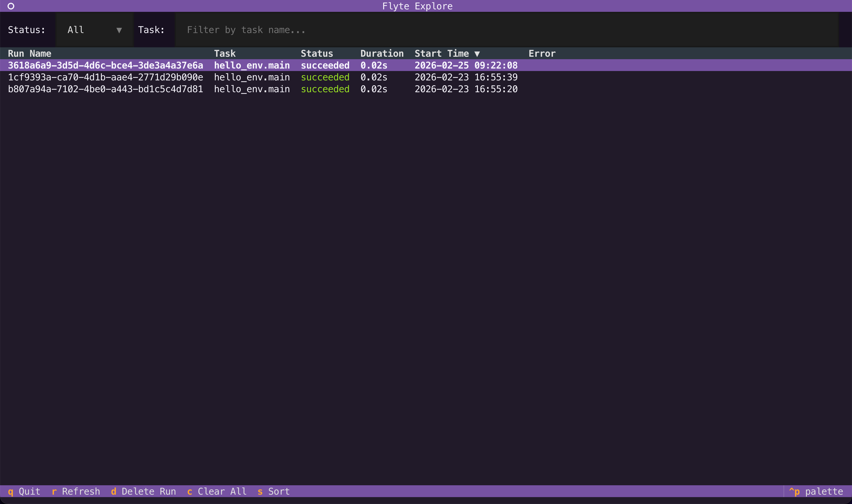Image resolution: width=852 pixels, height=504 pixels.
Task: Sort by the Task column header
Action: pos(224,53)
